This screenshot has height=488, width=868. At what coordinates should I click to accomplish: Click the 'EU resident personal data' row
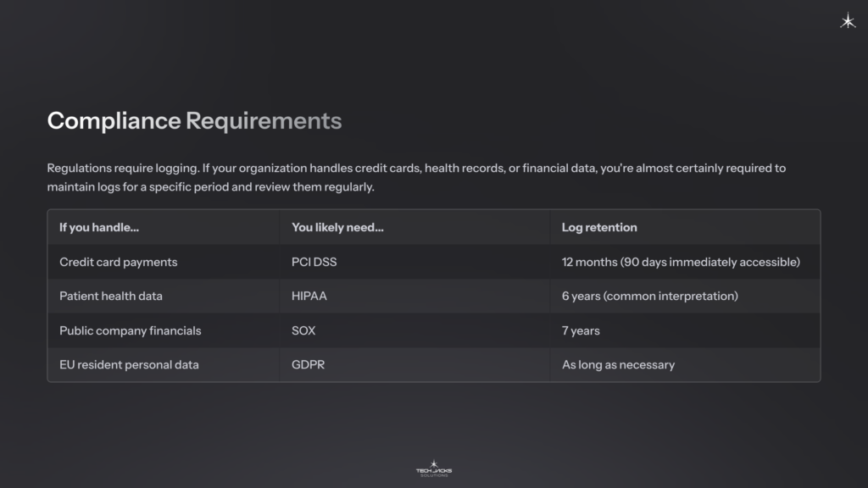128,364
